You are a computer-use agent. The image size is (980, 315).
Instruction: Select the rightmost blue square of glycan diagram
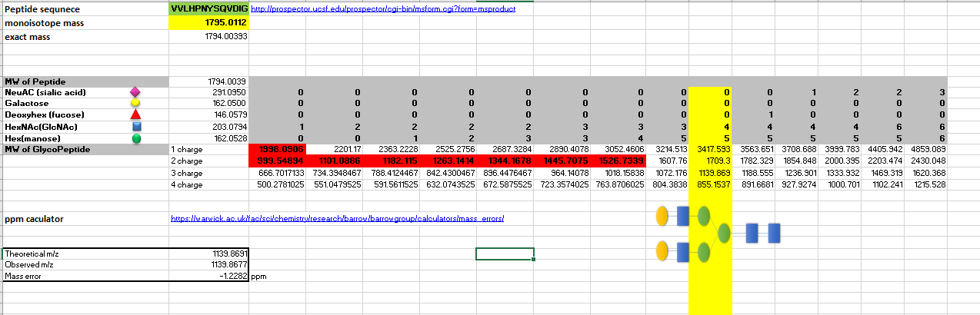click(775, 233)
